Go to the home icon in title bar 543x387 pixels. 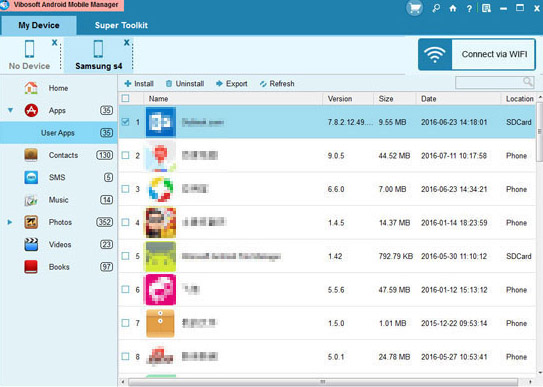[x=453, y=8]
